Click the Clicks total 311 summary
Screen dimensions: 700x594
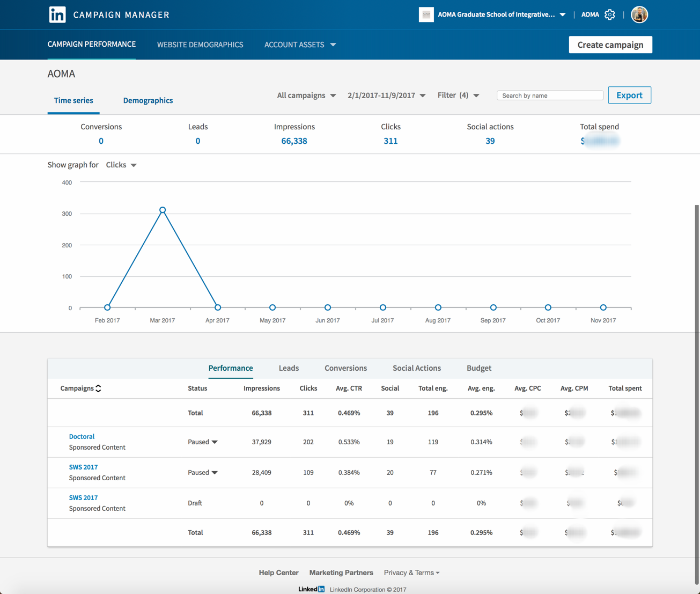pyautogui.click(x=390, y=141)
